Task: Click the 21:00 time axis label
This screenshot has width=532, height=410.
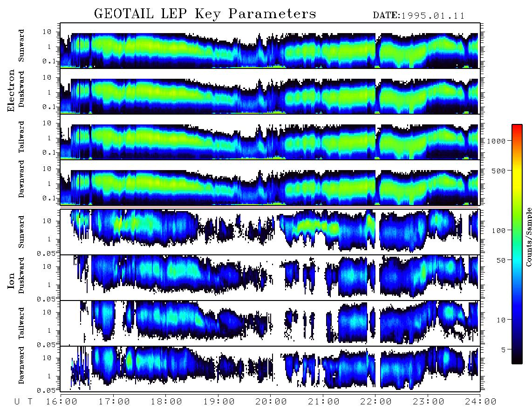Action: coord(324,402)
